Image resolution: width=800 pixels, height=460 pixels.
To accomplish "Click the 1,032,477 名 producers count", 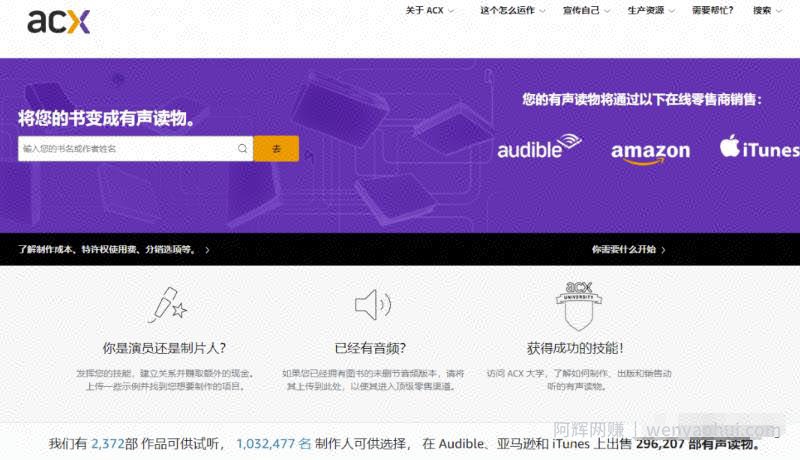I will pyautogui.click(x=274, y=444).
